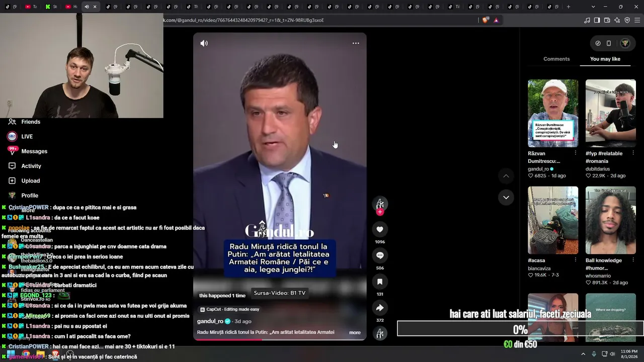Go to the previous video with up chevron

(506, 176)
